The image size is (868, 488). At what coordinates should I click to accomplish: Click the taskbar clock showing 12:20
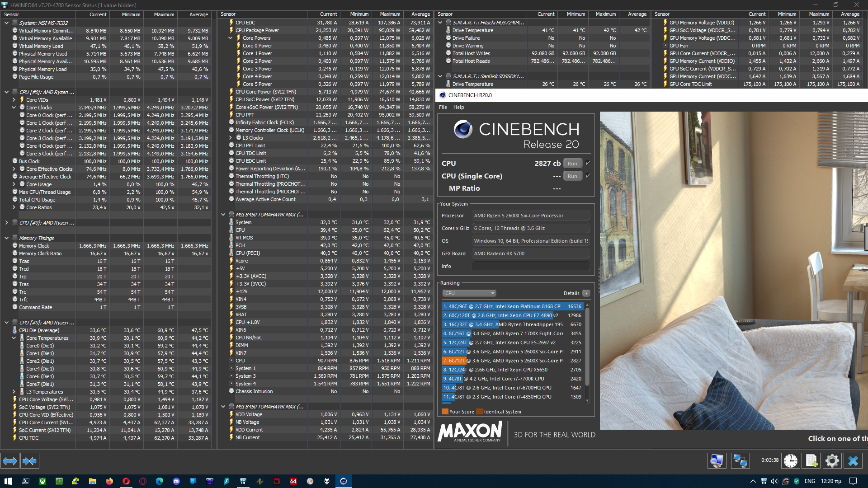(831, 481)
